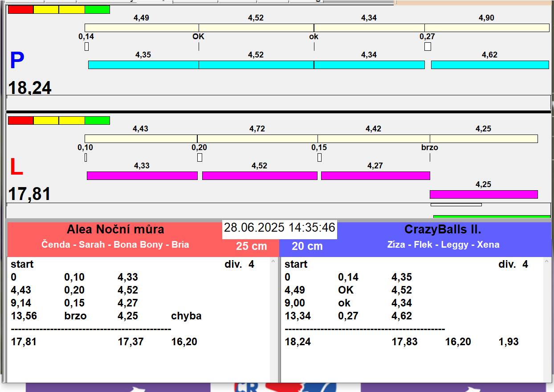This screenshot has width=554, height=392.
Task: Click the green start light in lane L
Action: pyautogui.click(x=97, y=120)
